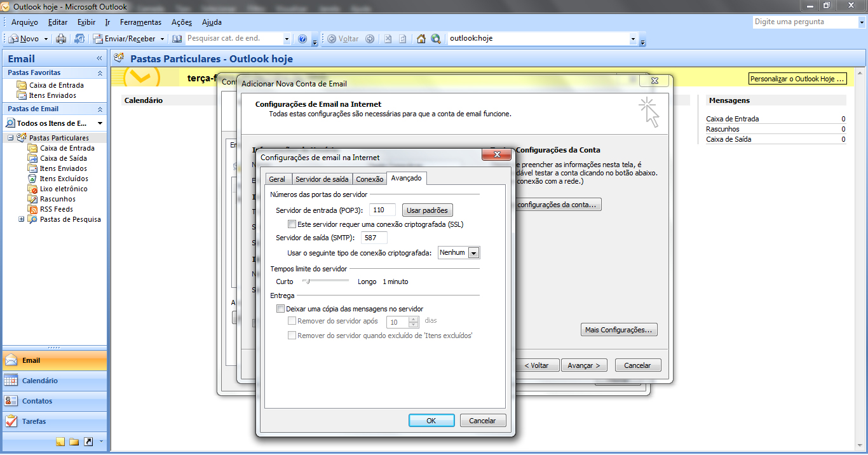Collapse the Email navigation pane chevron
This screenshot has width=868, height=455.
pyautogui.click(x=99, y=58)
